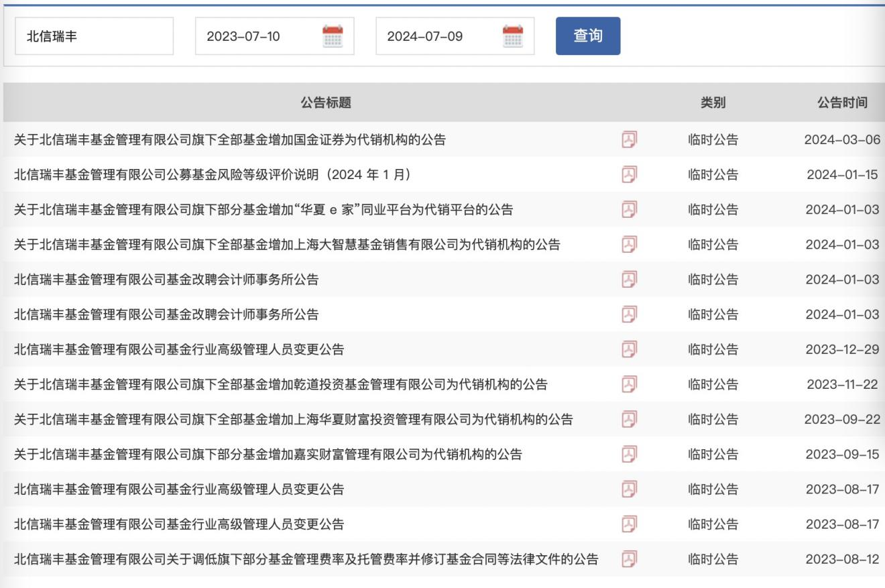Screen dimensions: 885x588
Task: View PDF for the 上海华夏财富投资管理 announcement
Action: coord(629,419)
